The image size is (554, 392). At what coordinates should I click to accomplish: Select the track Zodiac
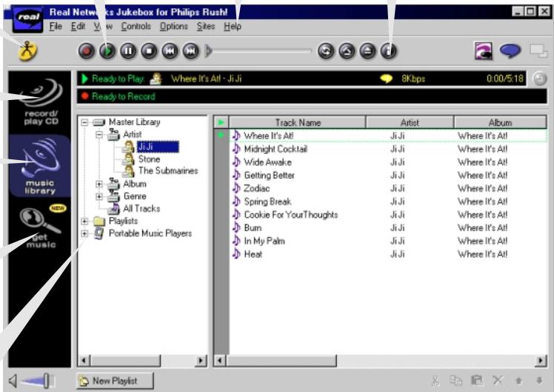pyautogui.click(x=257, y=188)
